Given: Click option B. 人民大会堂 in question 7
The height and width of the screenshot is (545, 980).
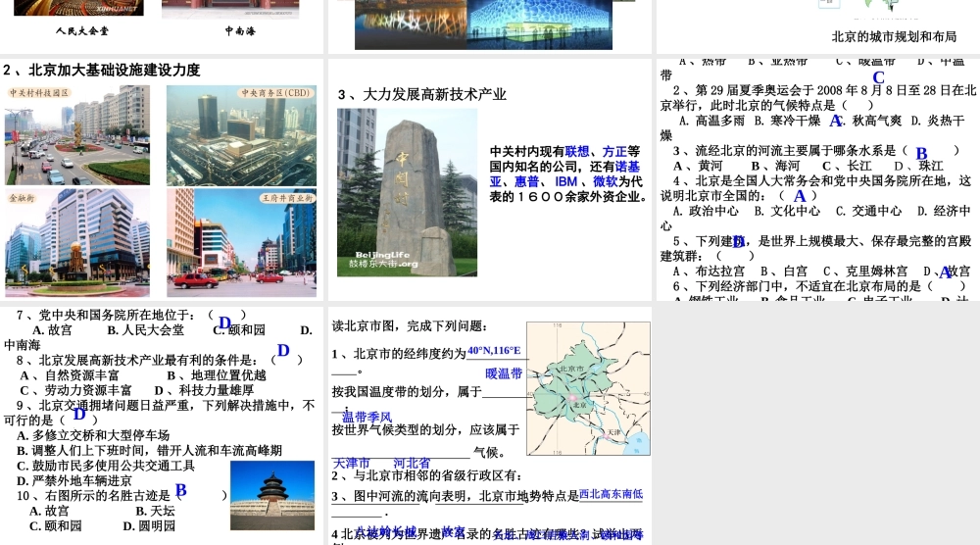Looking at the screenshot, I should (146, 329).
